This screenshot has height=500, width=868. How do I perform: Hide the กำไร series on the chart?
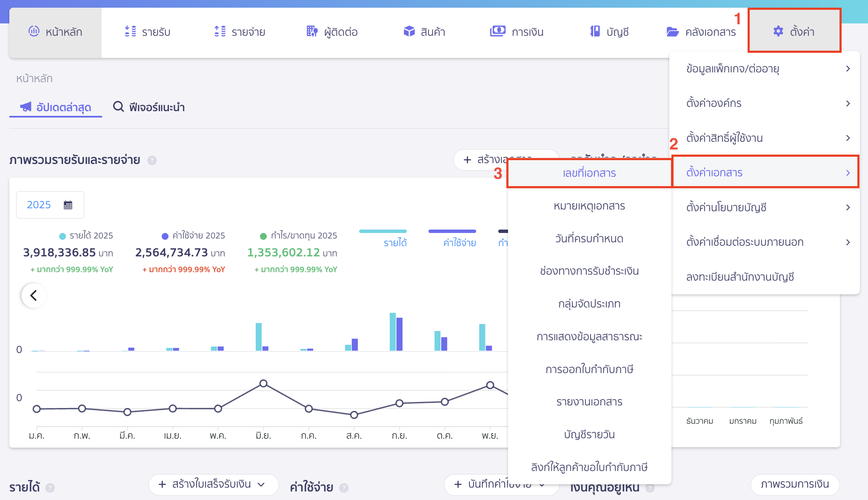504,242
